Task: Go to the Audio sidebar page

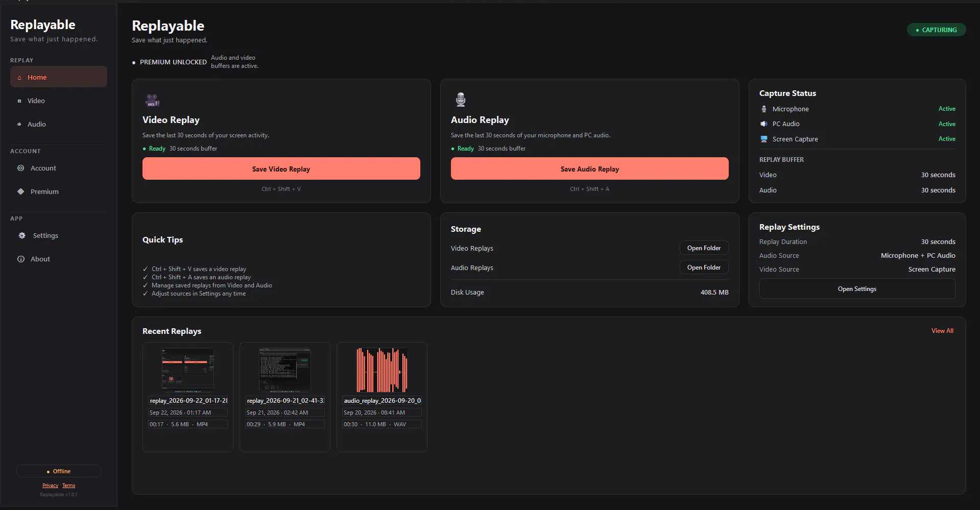Action: tap(59, 124)
